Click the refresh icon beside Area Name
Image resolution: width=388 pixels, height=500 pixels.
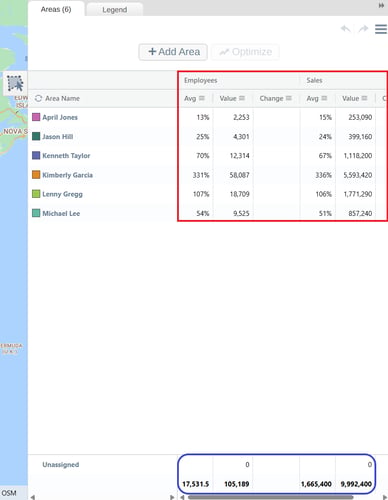[38, 98]
